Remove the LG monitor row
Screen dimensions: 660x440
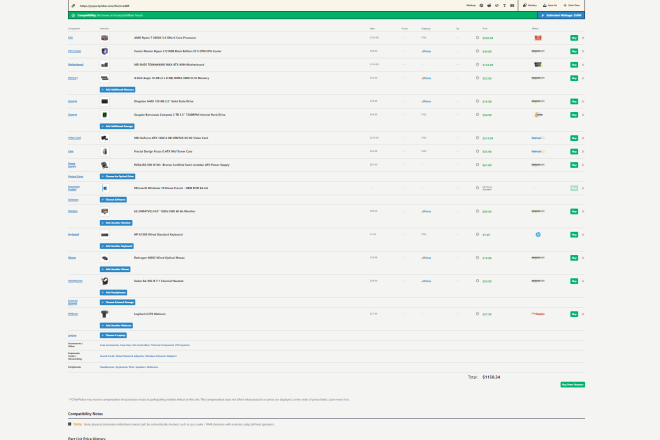pyautogui.click(x=583, y=211)
